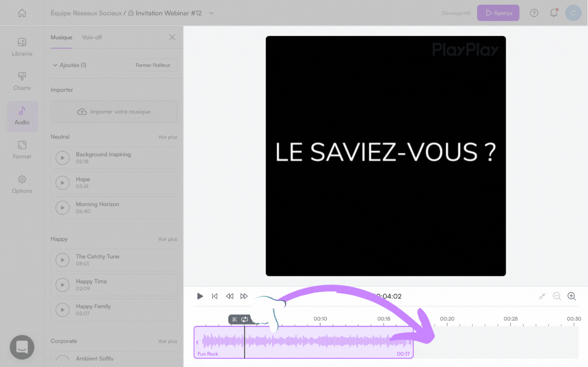588x367 pixels.
Task: Open the Librairie sidebar section
Action: [x=22, y=47]
